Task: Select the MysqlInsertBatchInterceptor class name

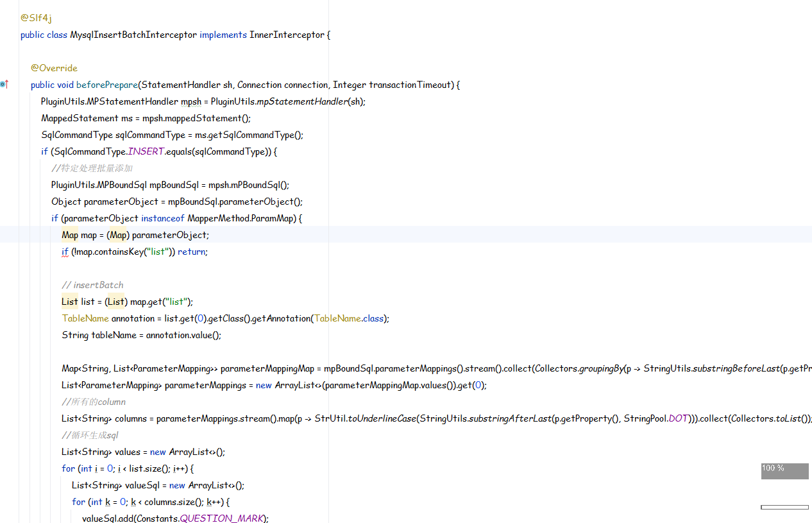Action: click(x=133, y=35)
